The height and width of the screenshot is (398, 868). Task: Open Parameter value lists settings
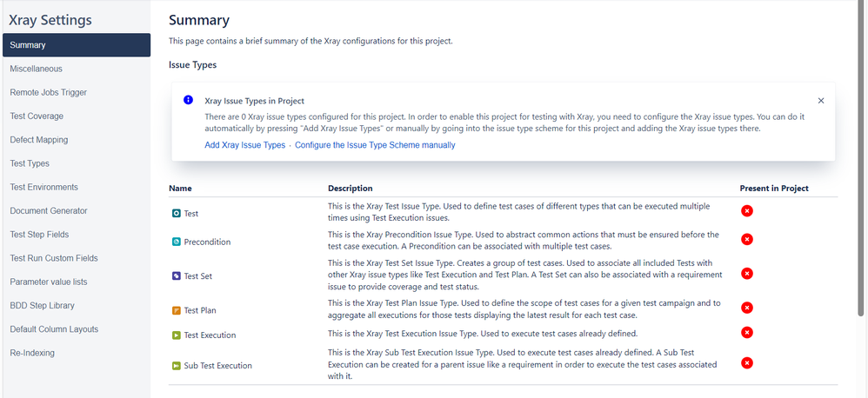point(77,282)
